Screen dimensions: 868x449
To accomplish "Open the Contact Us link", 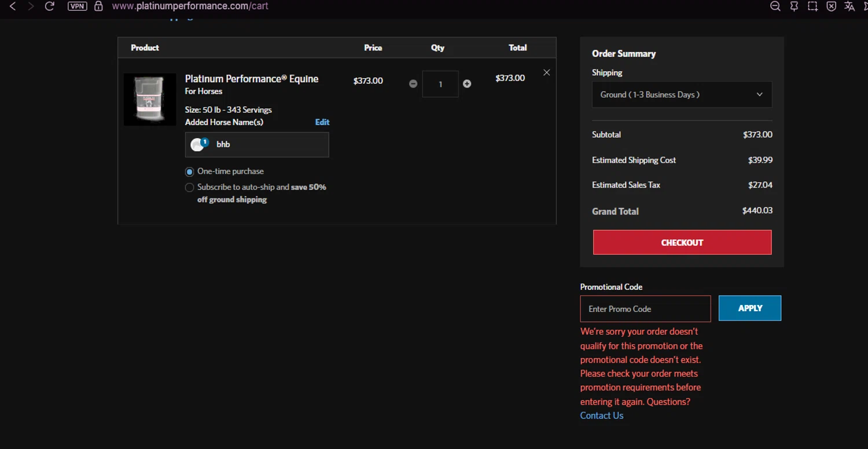I will [x=602, y=415].
